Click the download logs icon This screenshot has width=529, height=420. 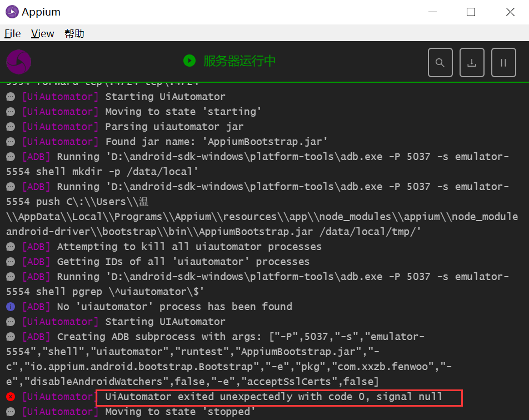pyautogui.click(x=472, y=62)
